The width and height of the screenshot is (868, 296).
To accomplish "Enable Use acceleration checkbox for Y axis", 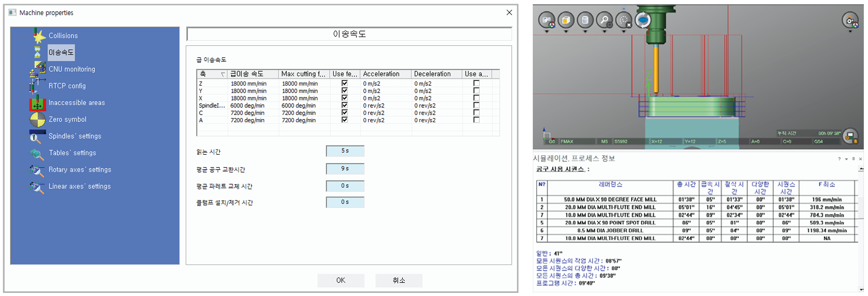I will click(476, 90).
